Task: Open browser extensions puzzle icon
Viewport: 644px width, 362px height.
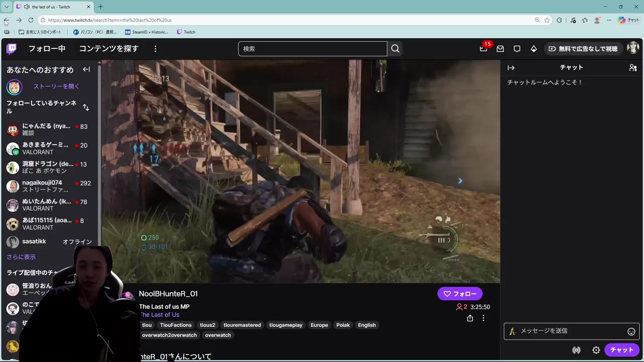Action: (x=559, y=20)
